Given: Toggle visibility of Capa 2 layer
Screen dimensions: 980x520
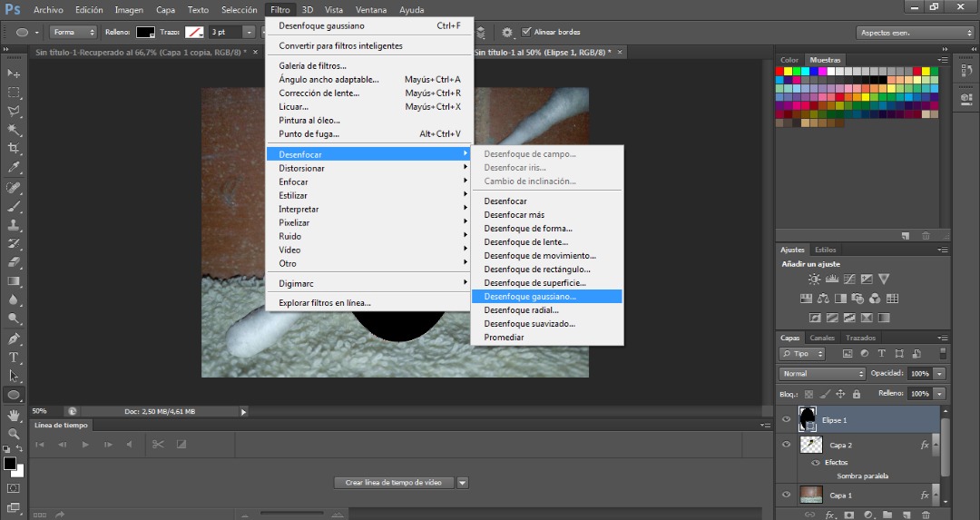Looking at the screenshot, I should pyautogui.click(x=786, y=445).
